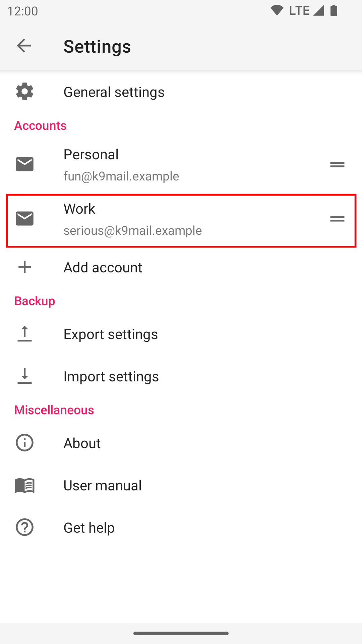Click the Personal account reorder handle
The width and height of the screenshot is (362, 644).
point(337,164)
